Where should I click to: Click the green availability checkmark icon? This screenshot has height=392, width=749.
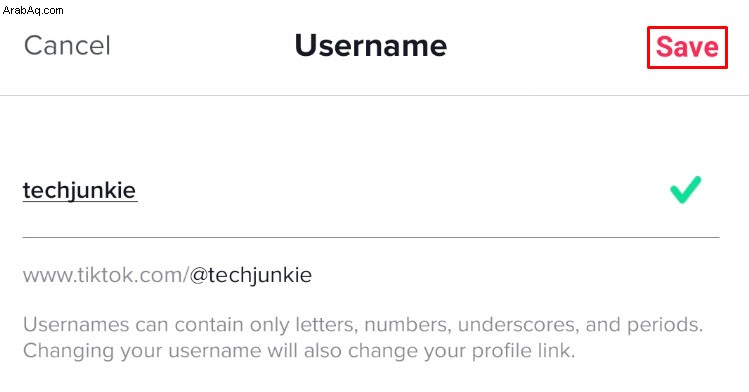685,190
